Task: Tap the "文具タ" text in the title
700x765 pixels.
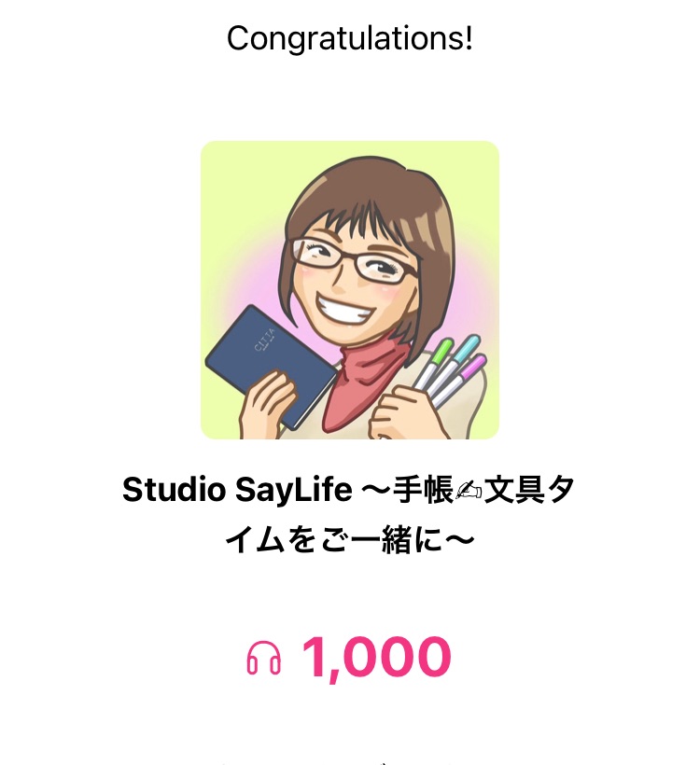Action: coord(530,491)
